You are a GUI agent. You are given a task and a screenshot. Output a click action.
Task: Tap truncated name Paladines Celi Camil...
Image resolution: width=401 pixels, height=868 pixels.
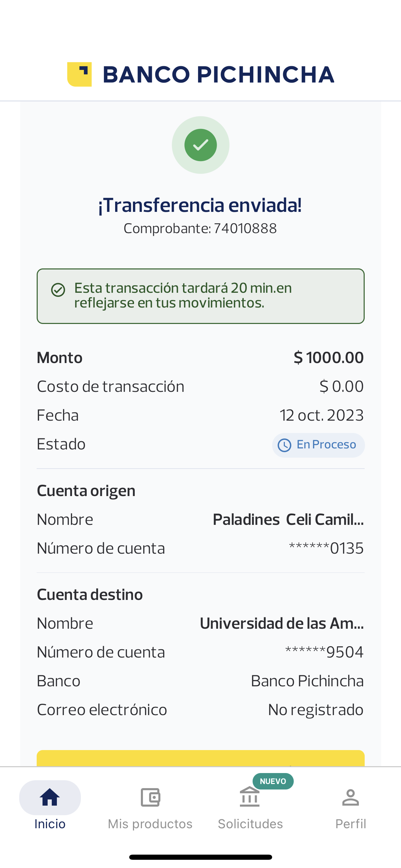coord(288,520)
